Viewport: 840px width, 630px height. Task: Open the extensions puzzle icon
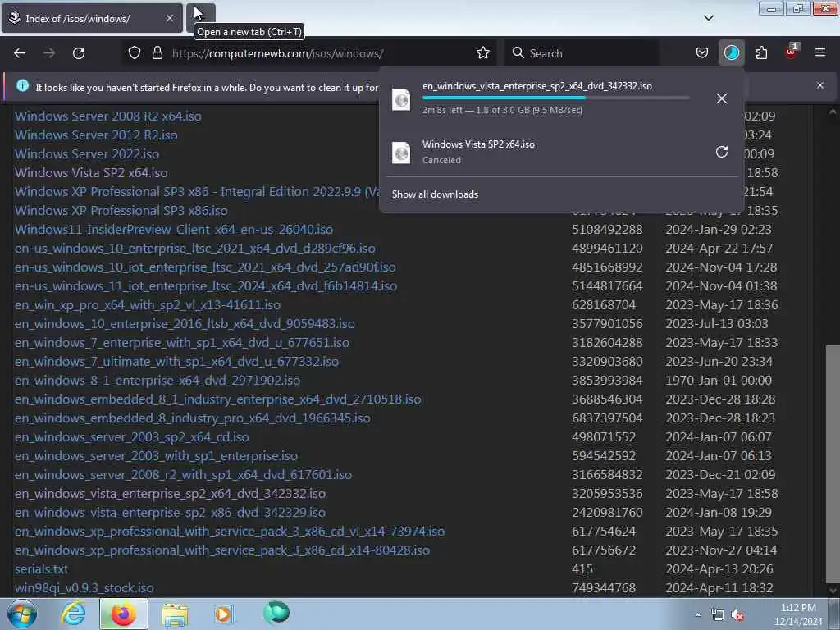tap(761, 53)
